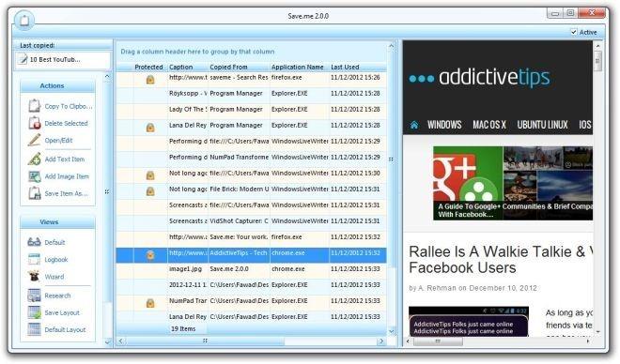Select the Logbook view icon
This screenshot has width=620, height=364.
[35, 259]
